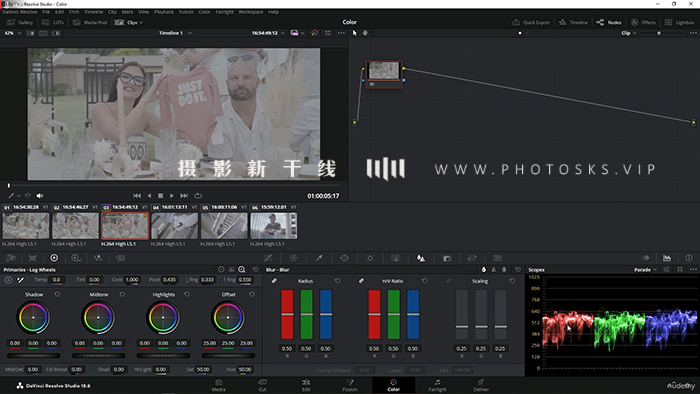This screenshot has height=394, width=700.
Task: Show the Keyframes panel
Action: [646, 258]
